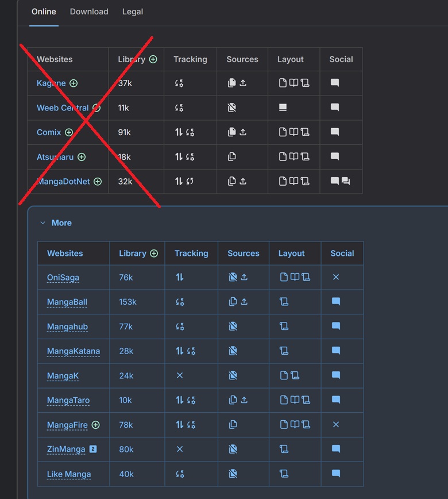Click the scroll layout icon in Mangahub row

[x=284, y=326]
